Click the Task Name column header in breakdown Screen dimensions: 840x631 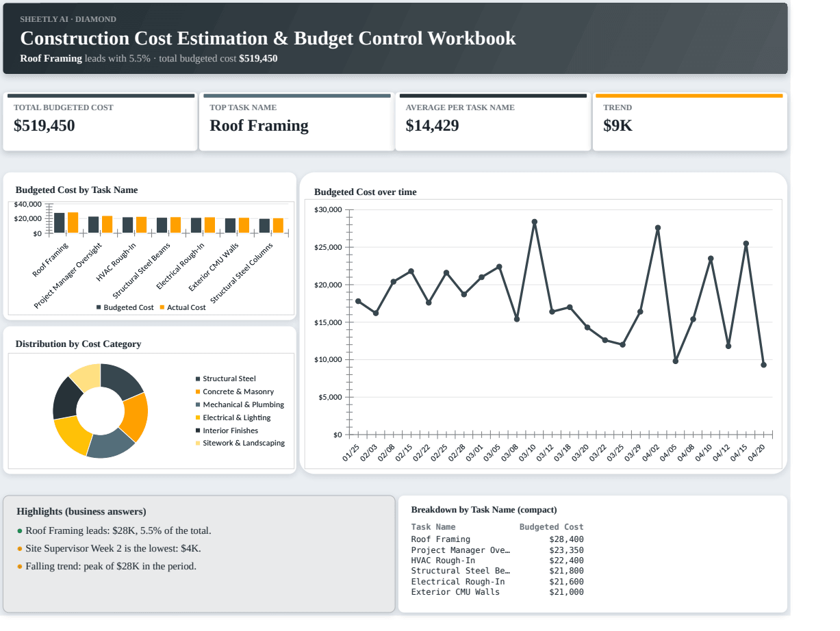point(433,527)
